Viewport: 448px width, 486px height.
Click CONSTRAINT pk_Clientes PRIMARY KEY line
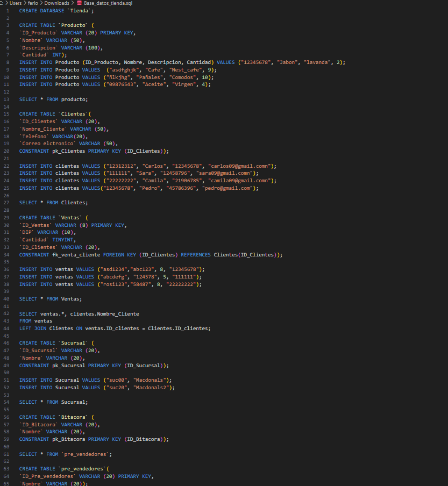(94, 151)
